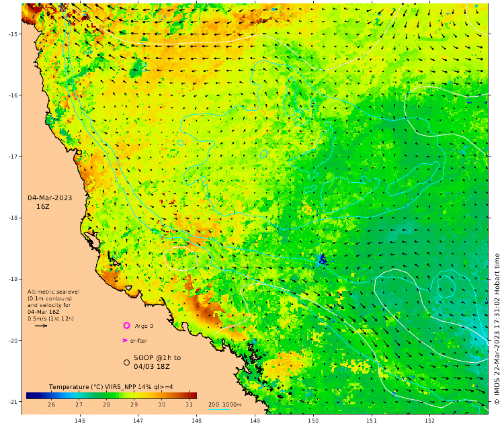The height and width of the screenshot is (430, 504).
Task: Click the '16Z' time label
Action: point(43,207)
